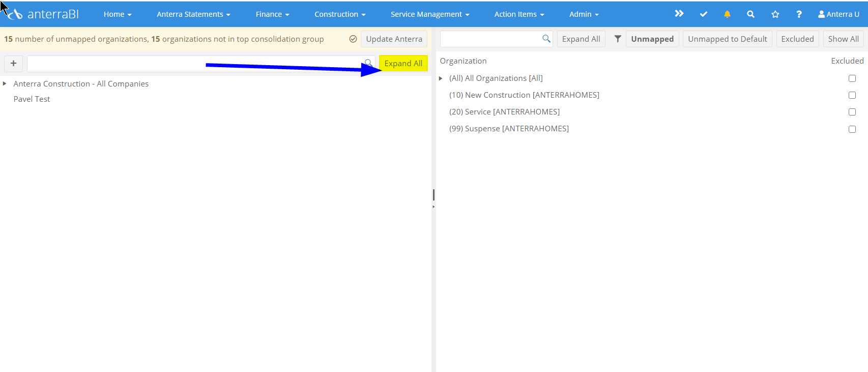Open the notifications bell
868x372 pixels.
point(727,14)
